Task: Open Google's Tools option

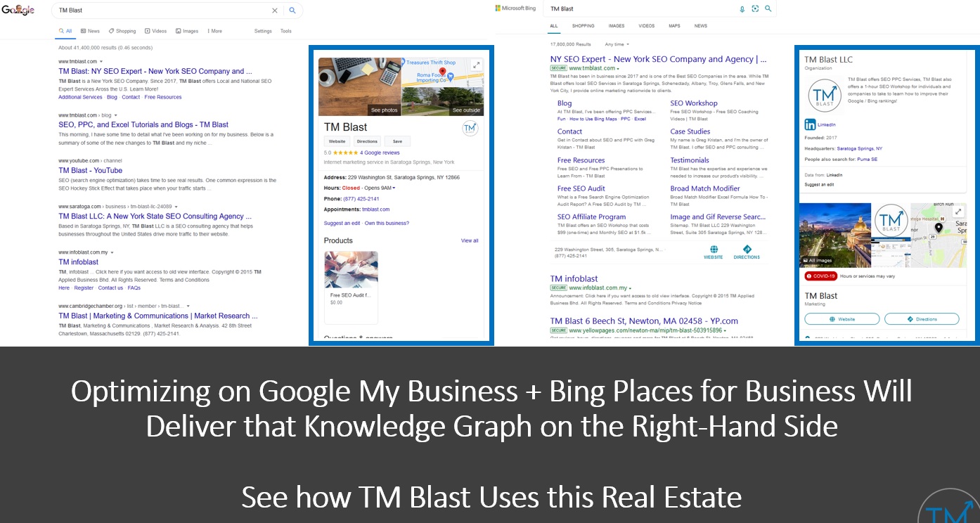Action: (285, 31)
